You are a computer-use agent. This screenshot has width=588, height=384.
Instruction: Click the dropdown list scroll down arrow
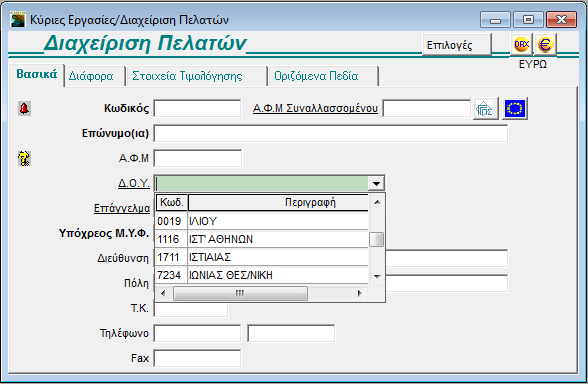click(x=377, y=276)
